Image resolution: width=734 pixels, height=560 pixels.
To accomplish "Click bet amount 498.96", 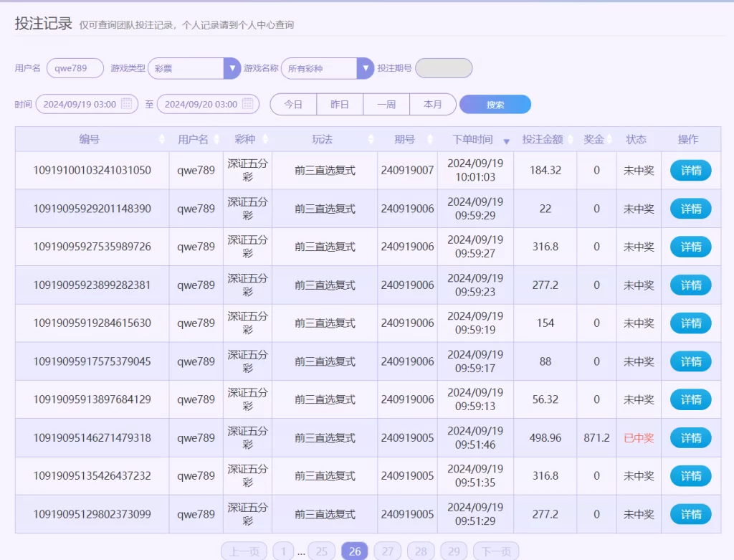I will (x=545, y=438).
